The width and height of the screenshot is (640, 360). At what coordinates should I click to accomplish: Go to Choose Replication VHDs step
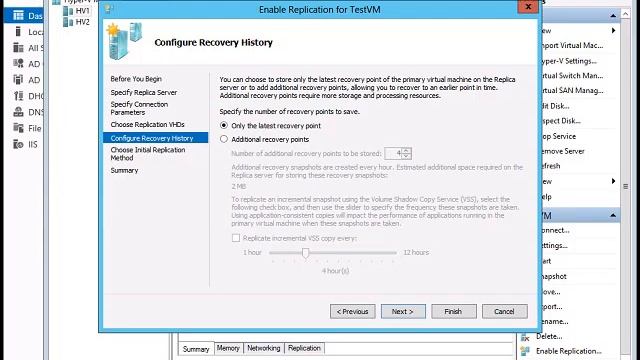147,124
